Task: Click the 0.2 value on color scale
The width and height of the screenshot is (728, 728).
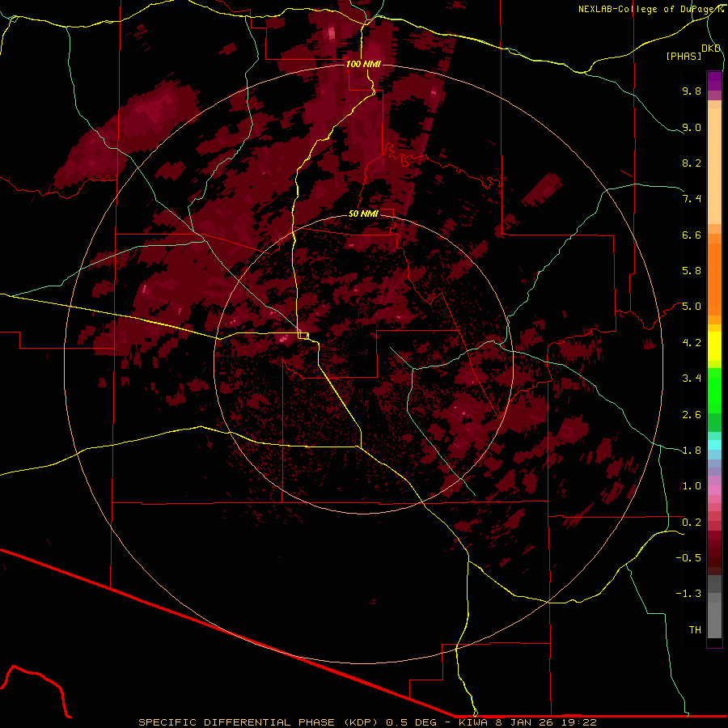Action: [692, 523]
